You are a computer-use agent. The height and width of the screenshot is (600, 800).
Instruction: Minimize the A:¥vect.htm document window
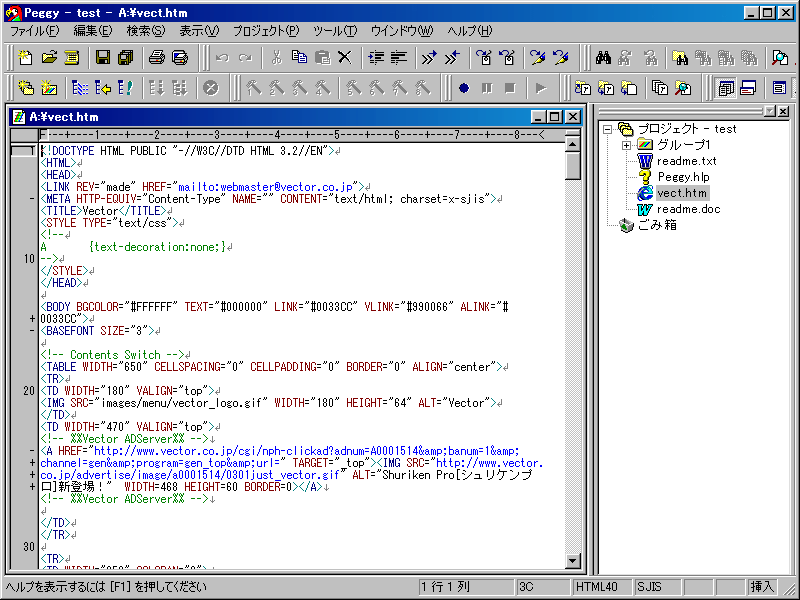tap(539, 117)
